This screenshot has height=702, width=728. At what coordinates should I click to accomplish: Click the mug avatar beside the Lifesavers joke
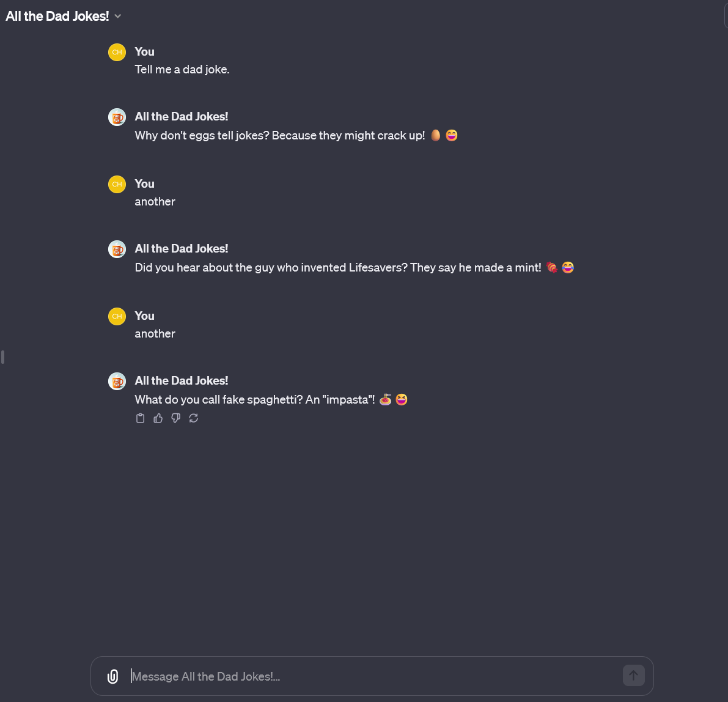117,249
